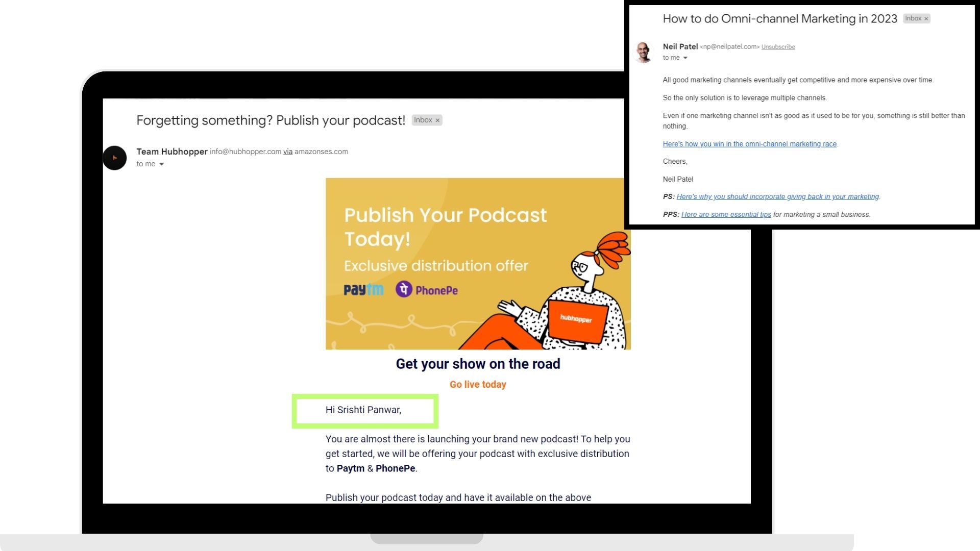The width and height of the screenshot is (980, 551).
Task: Open the omni-channel marketing race link
Action: pos(749,144)
